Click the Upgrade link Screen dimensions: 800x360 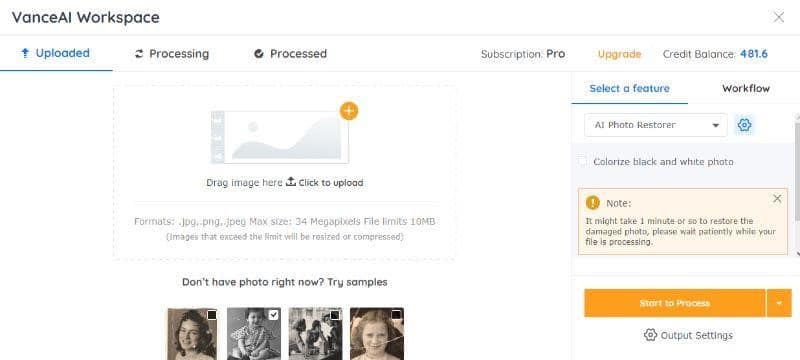[x=619, y=54]
